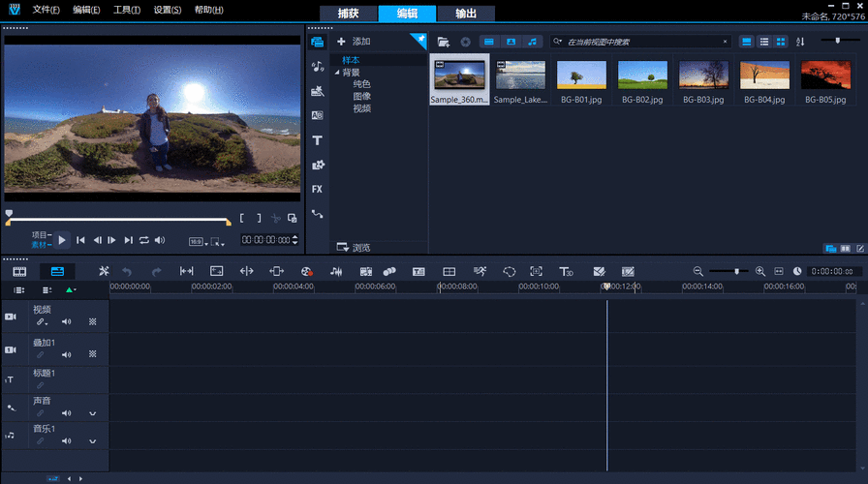Step the preview timecode spinner
Image resolution: width=868 pixels, height=484 pixels.
(294, 240)
